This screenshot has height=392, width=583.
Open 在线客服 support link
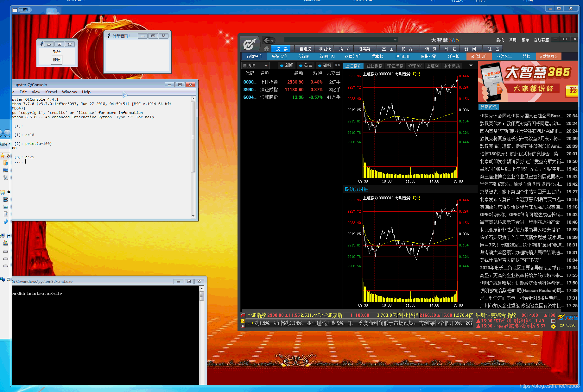[541, 40]
